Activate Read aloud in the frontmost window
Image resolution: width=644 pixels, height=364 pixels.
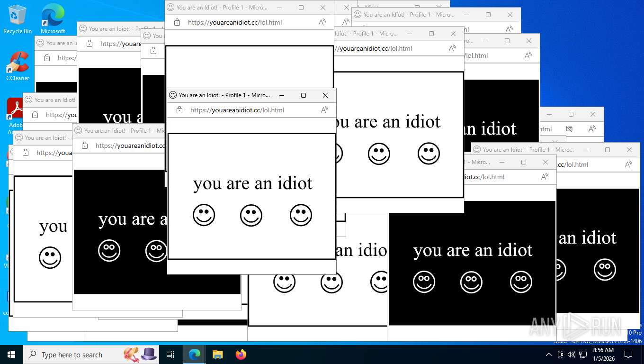coord(324,110)
